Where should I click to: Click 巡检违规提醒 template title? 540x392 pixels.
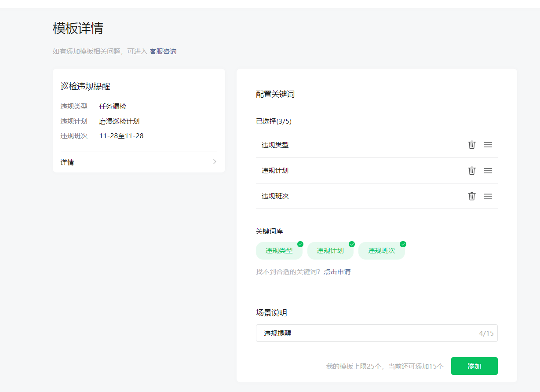(85, 87)
